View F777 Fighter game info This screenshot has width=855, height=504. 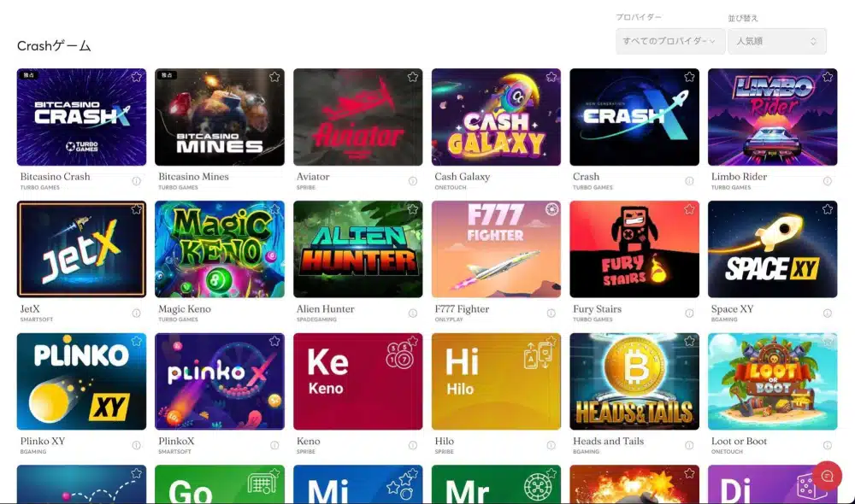click(x=551, y=314)
